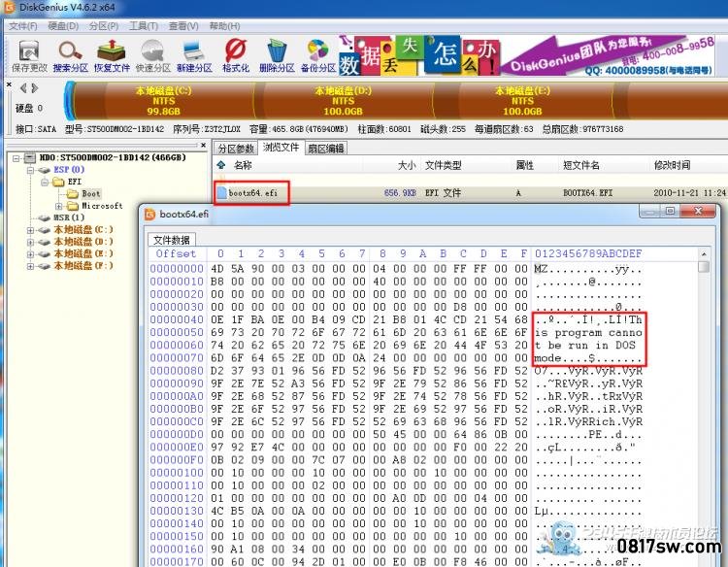Expand 本地磁盘(D:) in the tree
728x567 pixels.
31,242
